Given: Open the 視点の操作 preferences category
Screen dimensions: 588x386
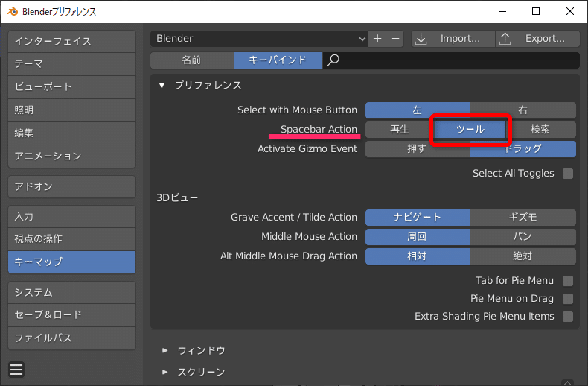Looking at the screenshot, I should tap(71, 238).
